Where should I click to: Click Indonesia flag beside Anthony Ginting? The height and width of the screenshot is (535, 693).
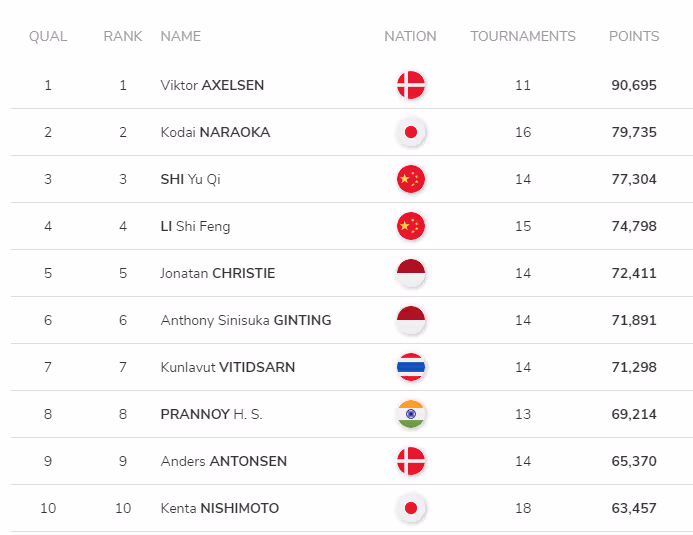[x=411, y=320]
